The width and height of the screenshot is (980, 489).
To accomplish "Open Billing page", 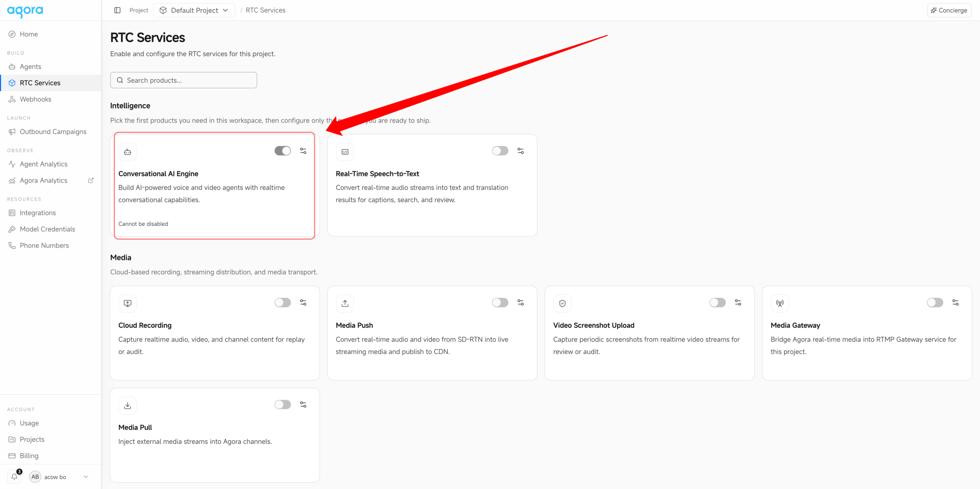I will point(51,456).
